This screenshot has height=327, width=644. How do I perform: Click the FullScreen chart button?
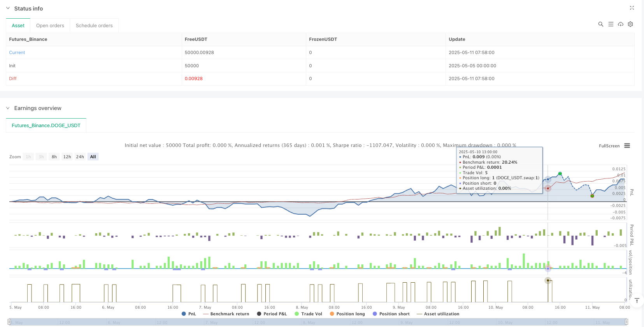click(x=609, y=146)
